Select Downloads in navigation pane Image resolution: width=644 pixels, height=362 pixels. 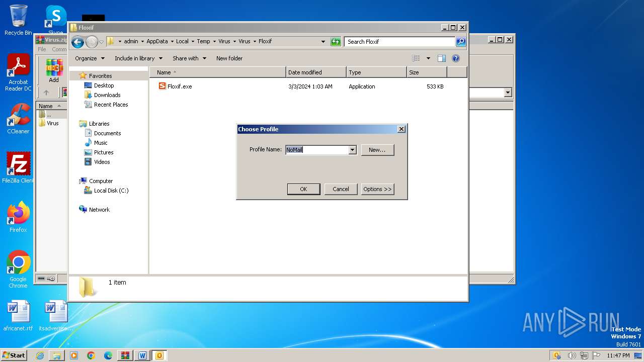point(107,95)
